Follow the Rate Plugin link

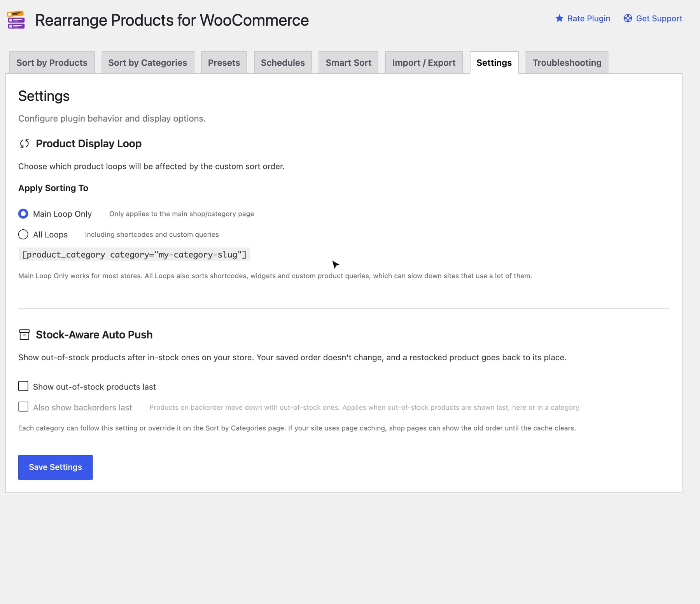coord(583,18)
